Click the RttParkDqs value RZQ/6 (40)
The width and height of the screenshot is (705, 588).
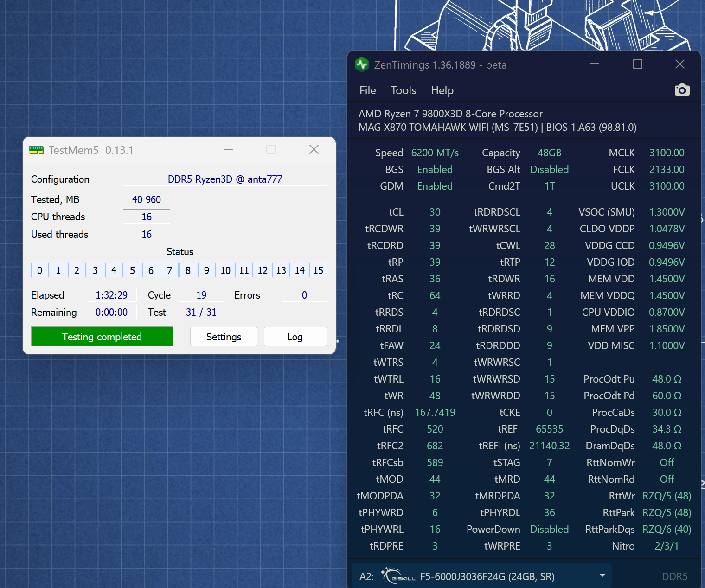667,529
